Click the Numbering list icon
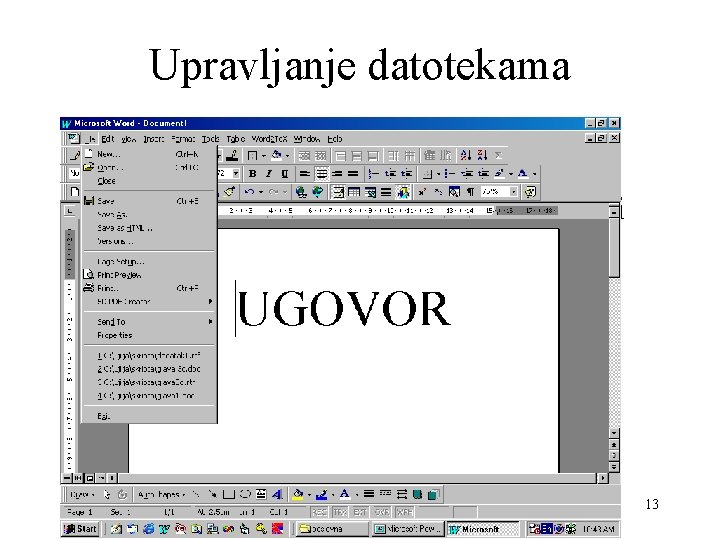 pos(374,174)
